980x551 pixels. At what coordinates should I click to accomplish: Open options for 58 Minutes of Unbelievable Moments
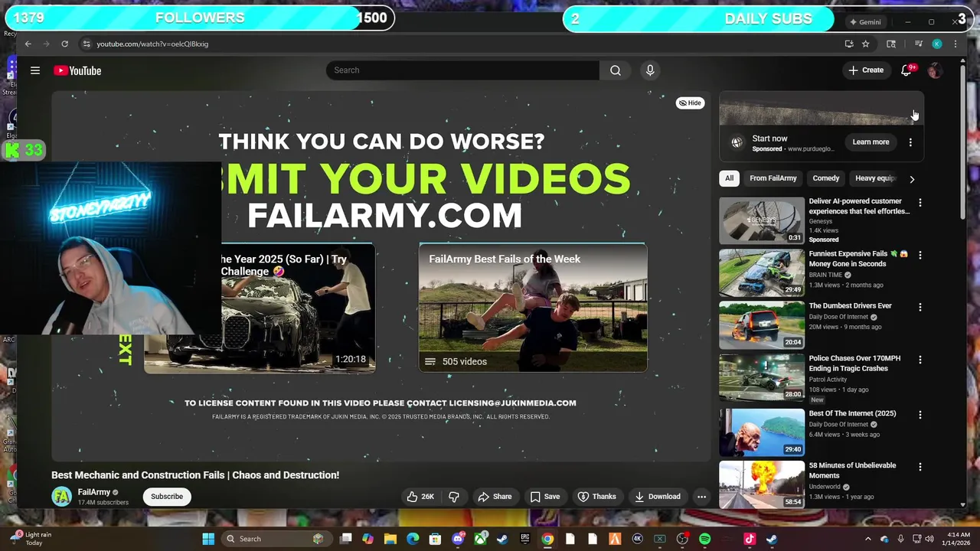pyautogui.click(x=920, y=467)
